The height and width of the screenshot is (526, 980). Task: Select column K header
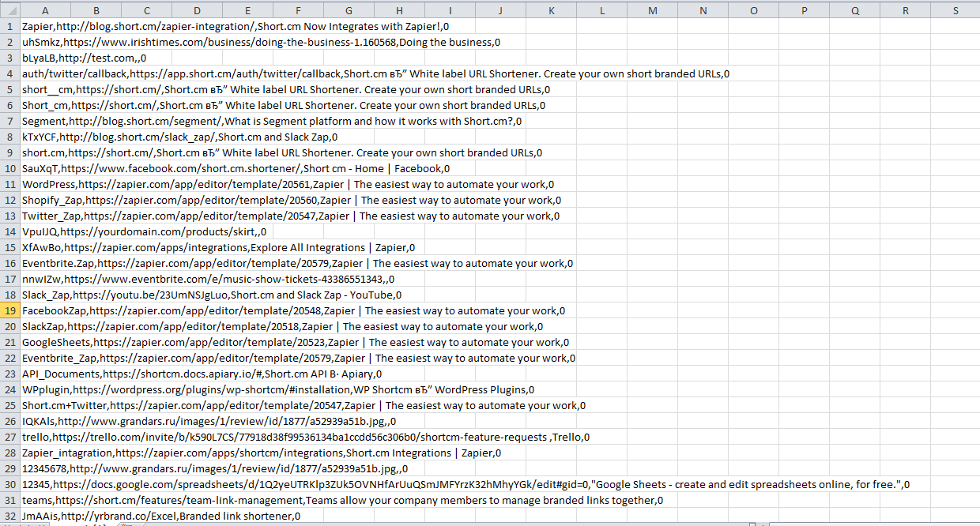[x=551, y=10]
